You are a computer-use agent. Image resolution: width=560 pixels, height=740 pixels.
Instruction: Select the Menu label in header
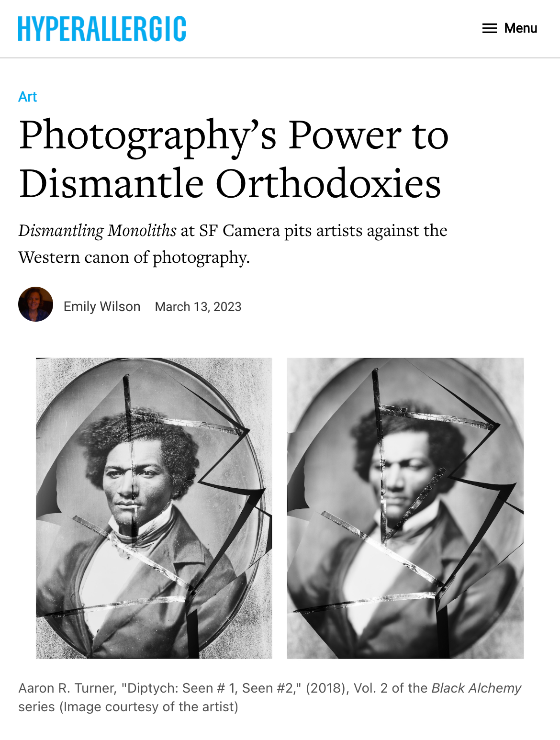coord(521,28)
